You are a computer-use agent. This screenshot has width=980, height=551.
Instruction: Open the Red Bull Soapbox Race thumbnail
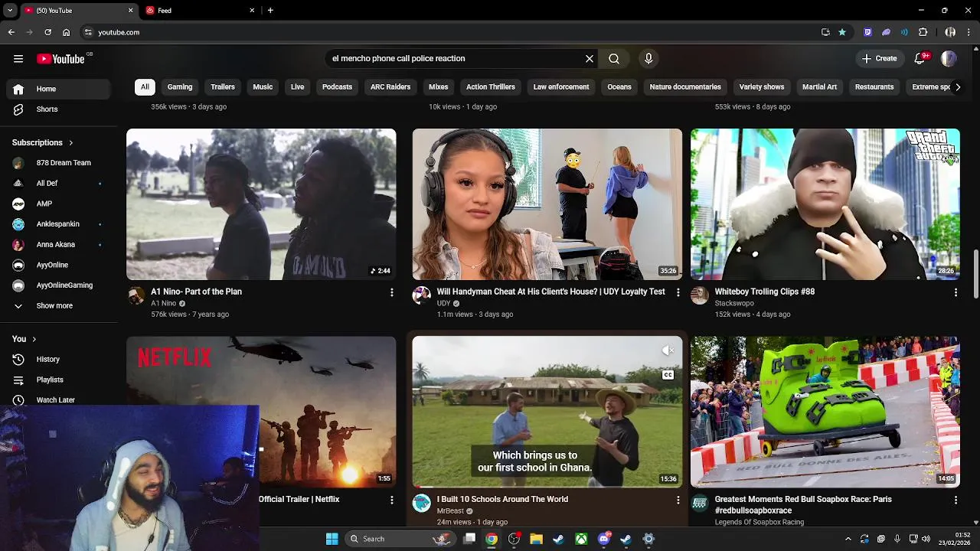(x=825, y=412)
